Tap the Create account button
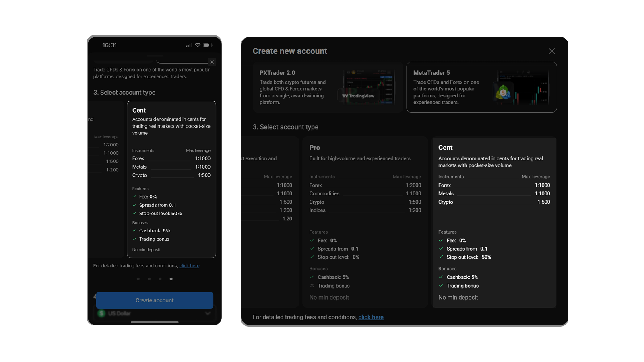 (155, 300)
